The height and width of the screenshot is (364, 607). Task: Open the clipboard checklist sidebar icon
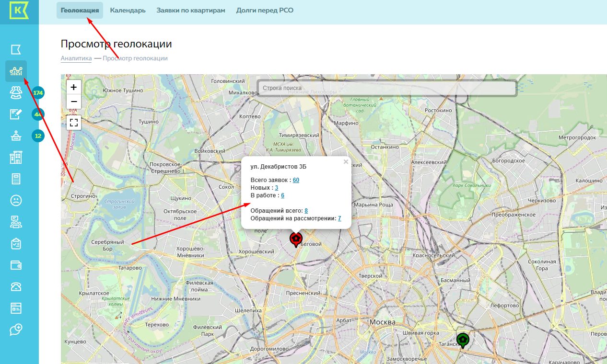16,243
